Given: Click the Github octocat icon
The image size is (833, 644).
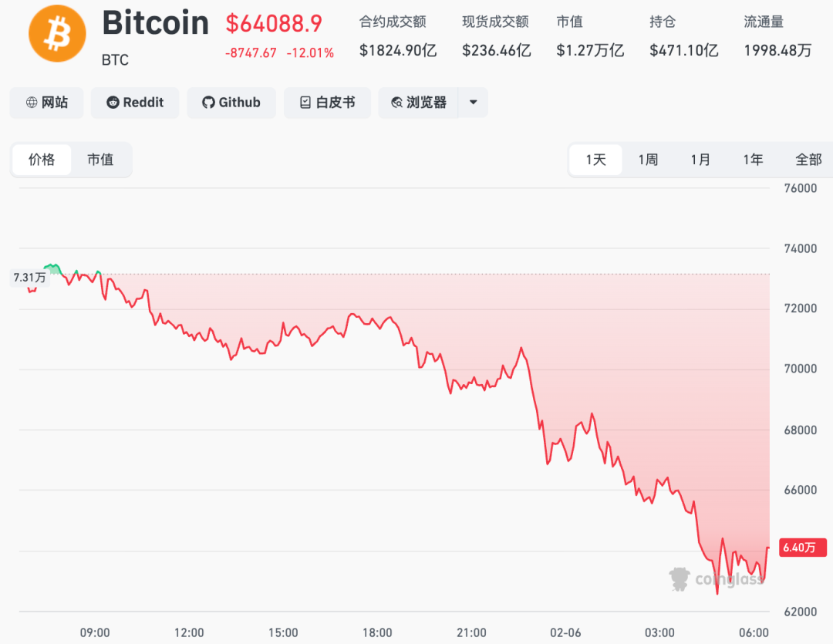Looking at the screenshot, I should 208,103.
